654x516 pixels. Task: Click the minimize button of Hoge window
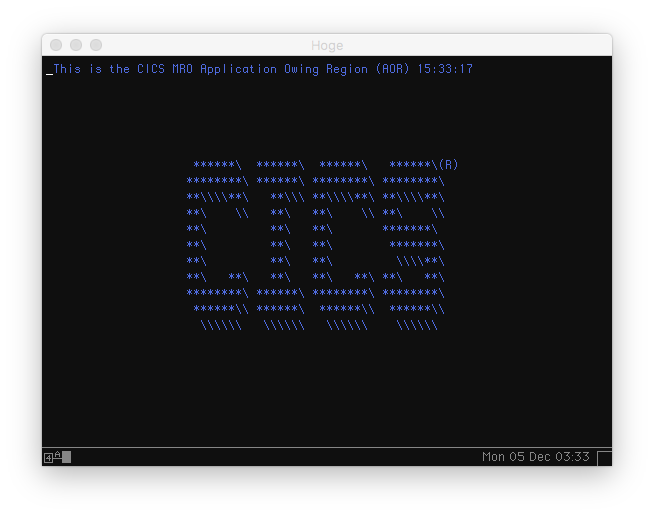point(76,45)
